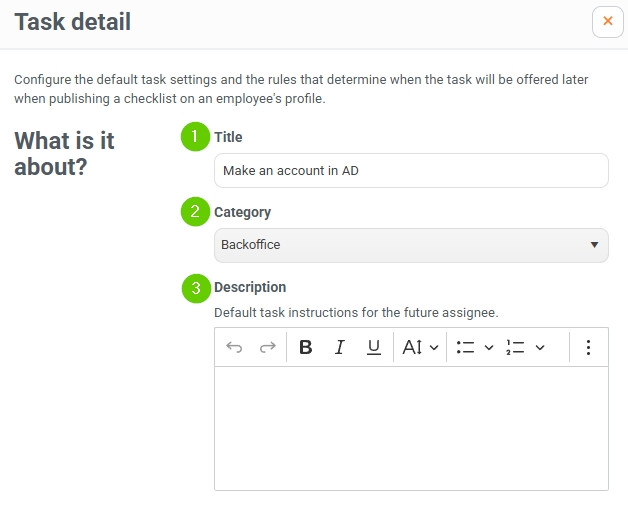
Task: Close the Task detail dialog
Action: [608, 22]
